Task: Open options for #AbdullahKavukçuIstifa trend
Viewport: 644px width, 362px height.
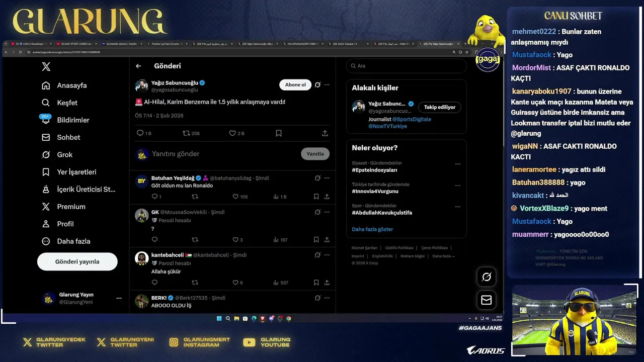Action: [x=457, y=207]
